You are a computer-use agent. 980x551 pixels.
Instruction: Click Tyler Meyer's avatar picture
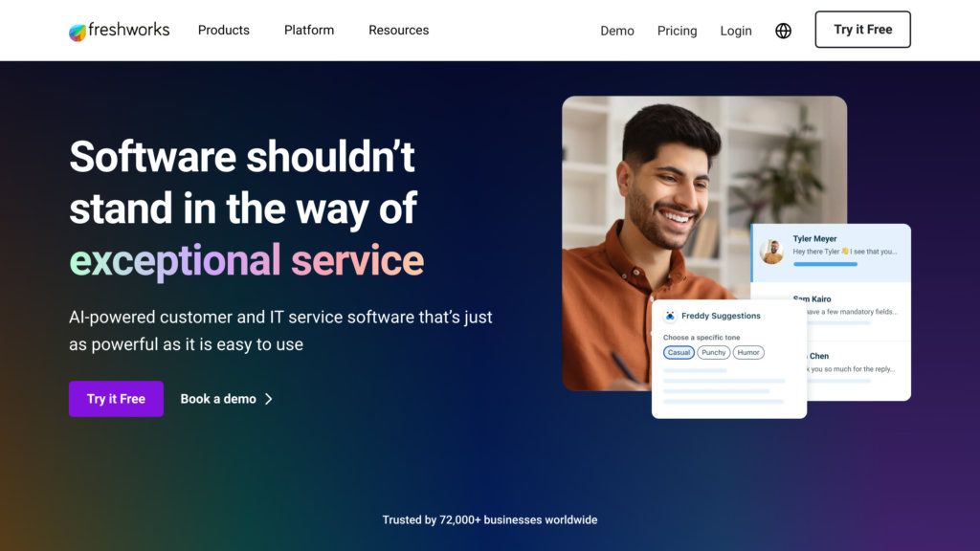tap(772, 252)
